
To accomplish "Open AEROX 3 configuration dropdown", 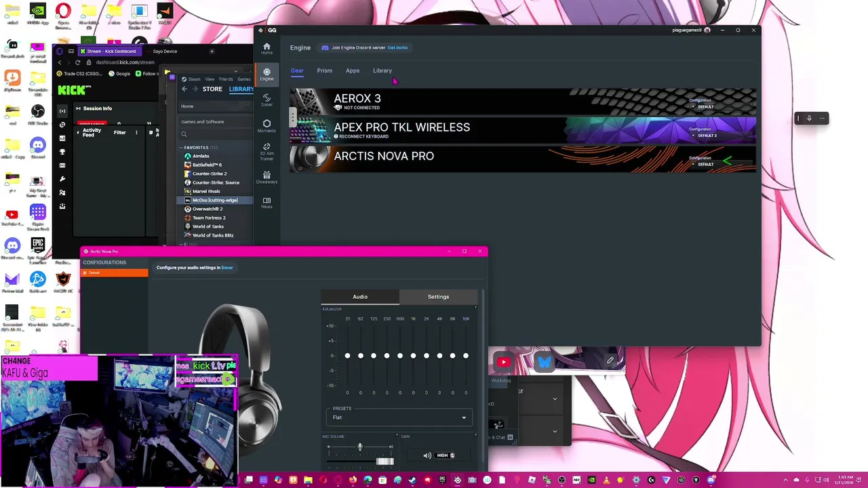I will [703, 106].
